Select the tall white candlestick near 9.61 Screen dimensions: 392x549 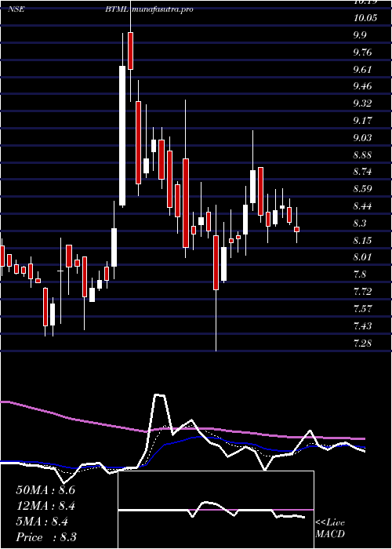[122, 136]
